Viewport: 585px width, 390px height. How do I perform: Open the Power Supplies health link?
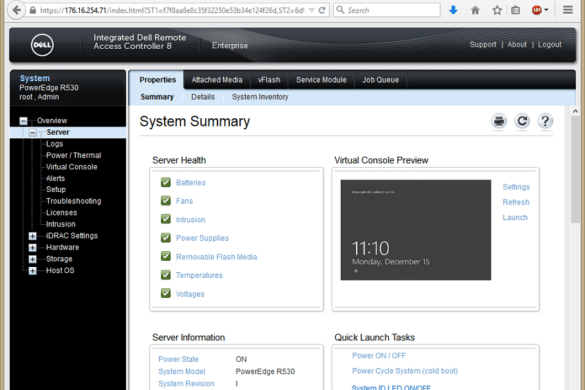pyautogui.click(x=202, y=238)
